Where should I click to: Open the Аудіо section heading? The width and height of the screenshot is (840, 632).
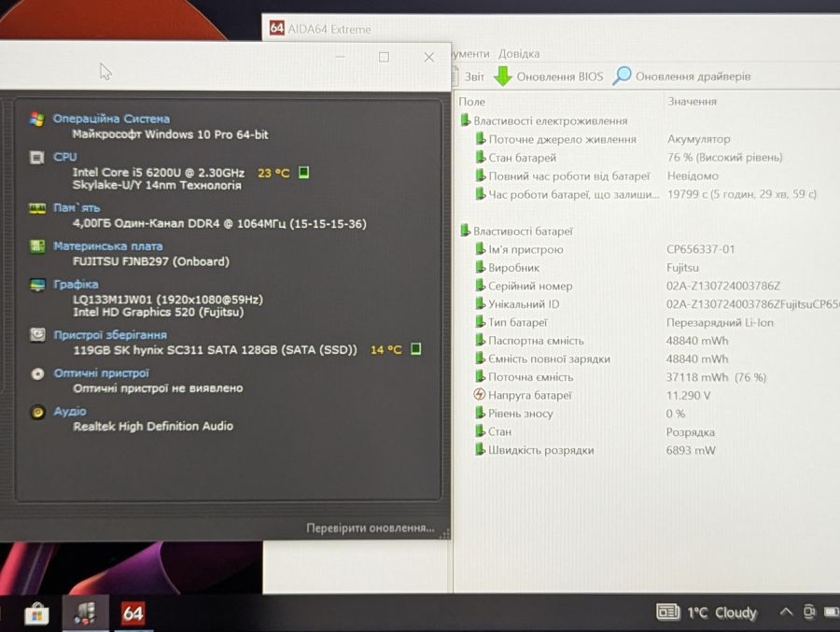[x=70, y=411]
